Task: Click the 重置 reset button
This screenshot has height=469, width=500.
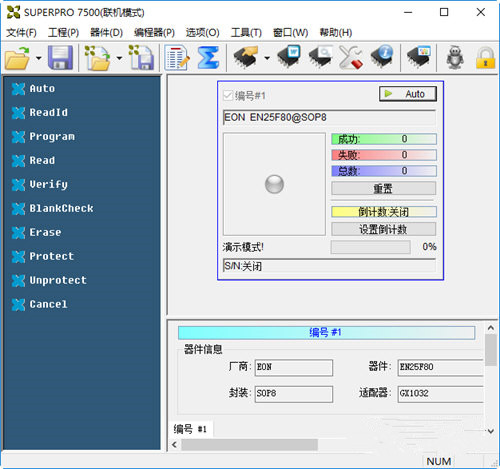Action: [x=383, y=189]
